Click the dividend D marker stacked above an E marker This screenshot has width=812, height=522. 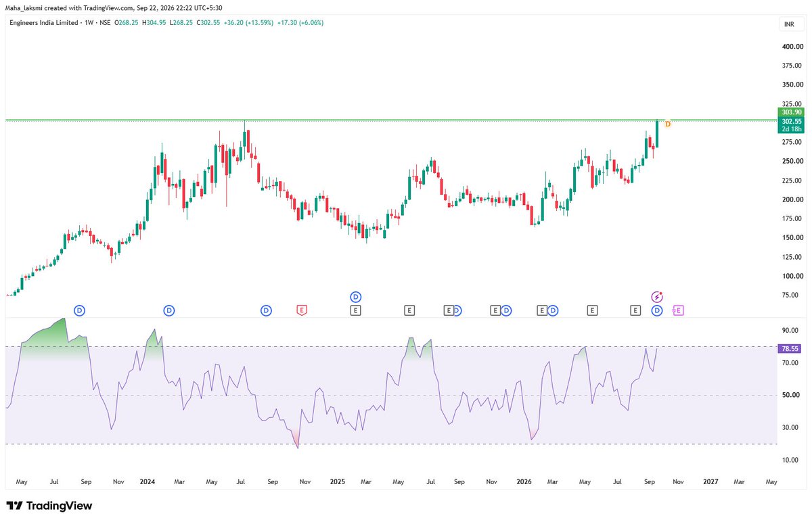pyautogui.click(x=356, y=297)
